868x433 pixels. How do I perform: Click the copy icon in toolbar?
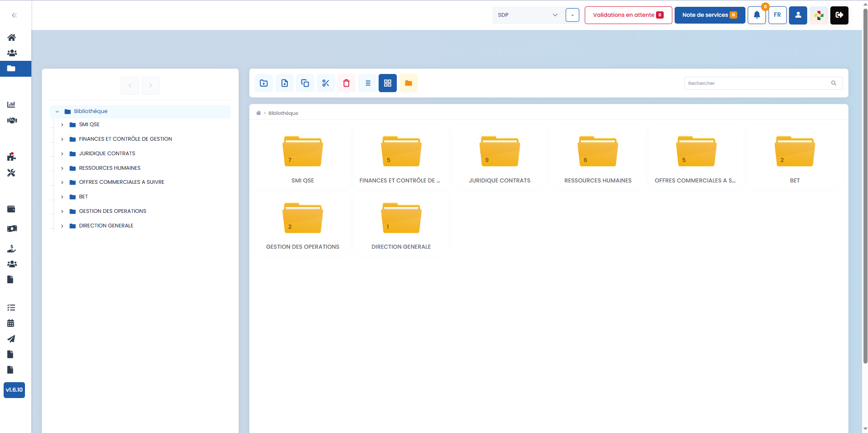[x=305, y=83]
